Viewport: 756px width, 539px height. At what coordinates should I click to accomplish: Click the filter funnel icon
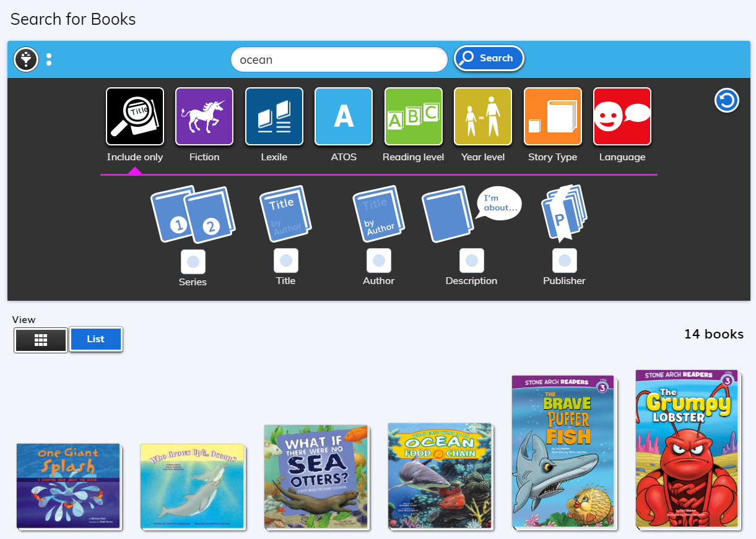pos(26,59)
